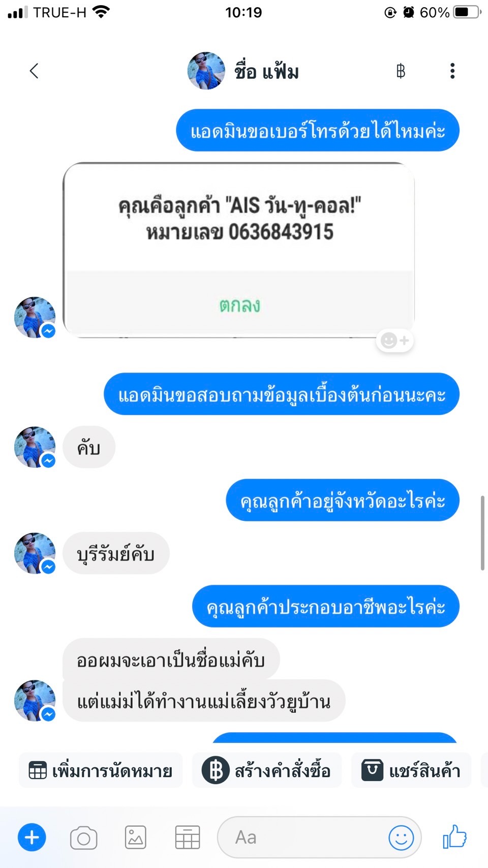
Task: Tap the appointment table icon in composer
Action: pos(188,837)
